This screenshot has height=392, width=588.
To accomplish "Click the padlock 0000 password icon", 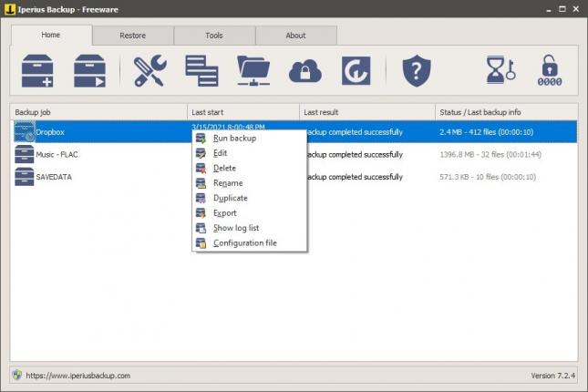I will tap(550, 70).
